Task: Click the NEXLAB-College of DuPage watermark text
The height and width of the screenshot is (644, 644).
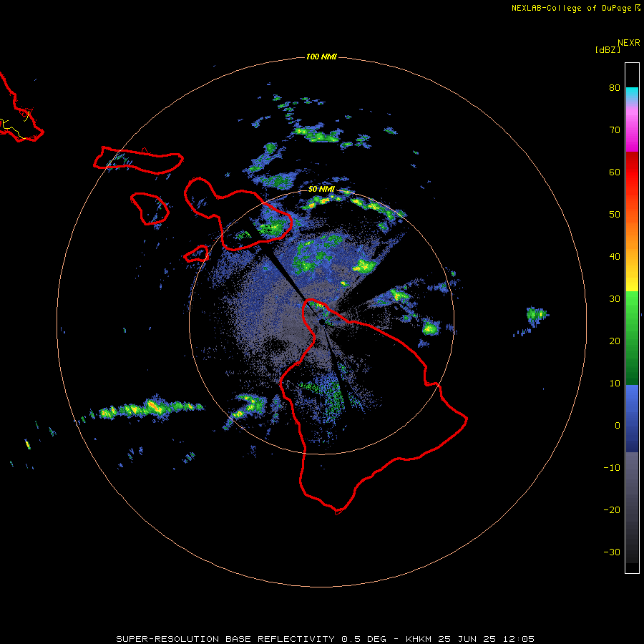Action: (x=575, y=8)
